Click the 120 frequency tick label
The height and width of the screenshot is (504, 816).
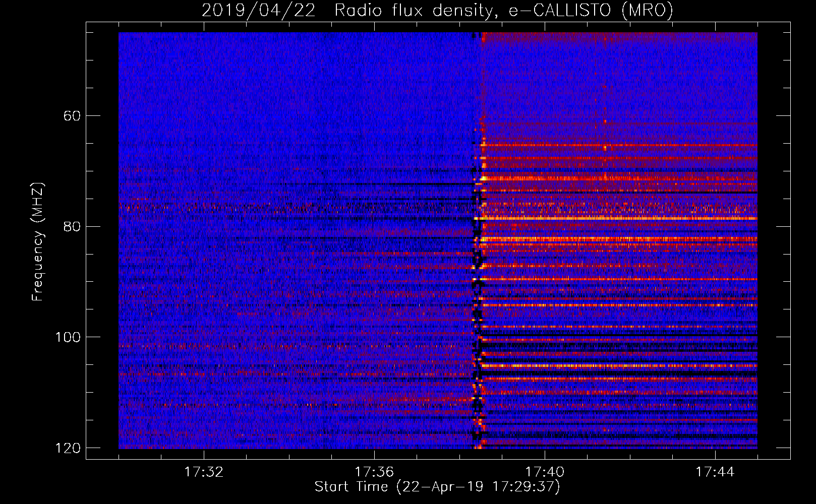pyautogui.click(x=68, y=448)
